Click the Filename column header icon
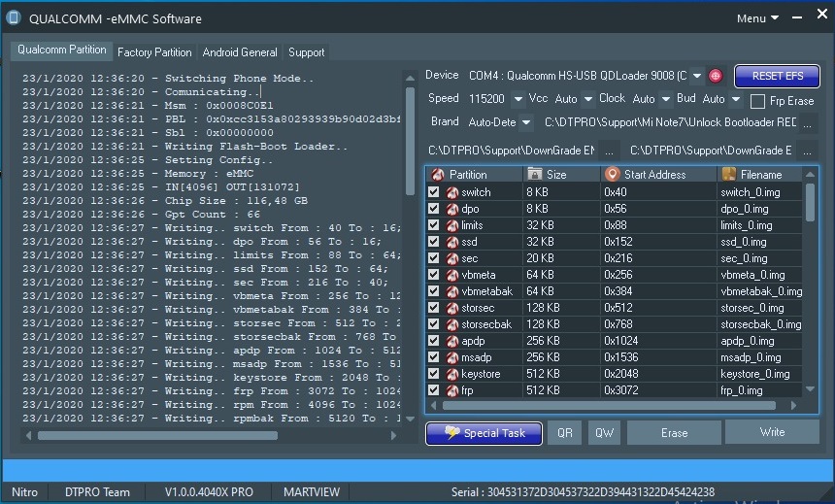 (728, 174)
